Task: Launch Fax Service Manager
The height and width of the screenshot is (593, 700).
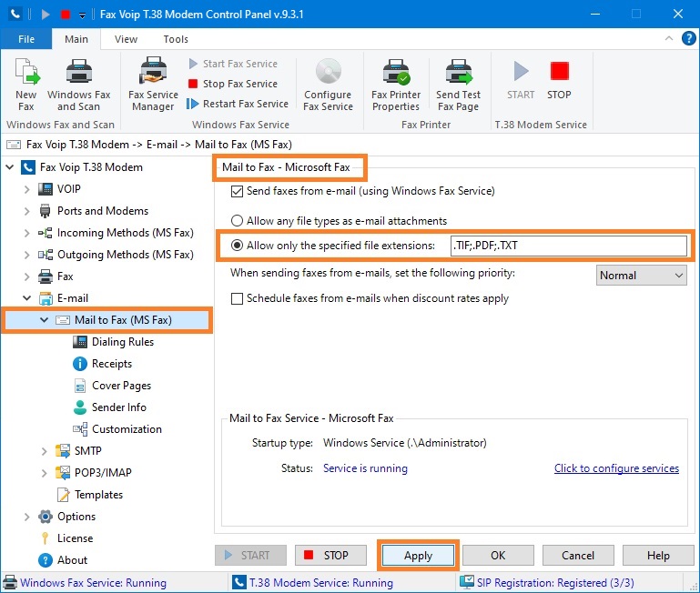Action: click(153, 85)
